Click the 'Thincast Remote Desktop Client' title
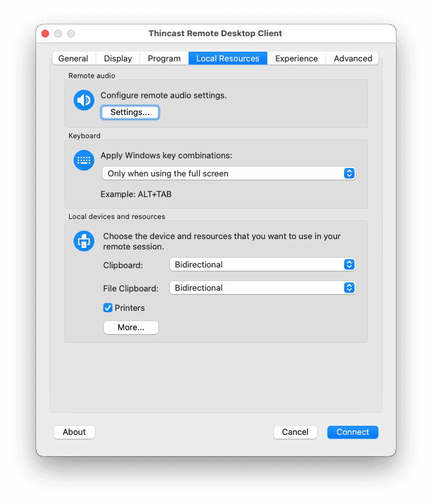The height and width of the screenshot is (504, 432). click(x=215, y=34)
